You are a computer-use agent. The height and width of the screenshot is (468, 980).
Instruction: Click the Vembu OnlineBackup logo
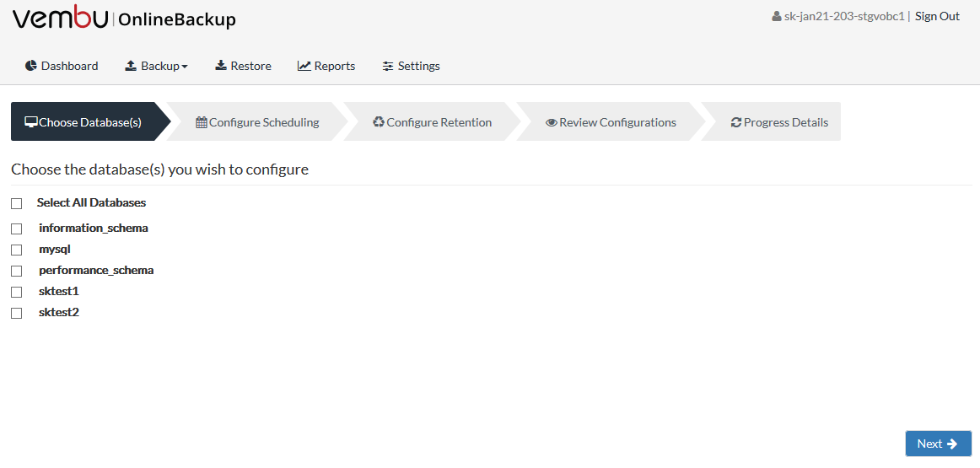point(124,18)
